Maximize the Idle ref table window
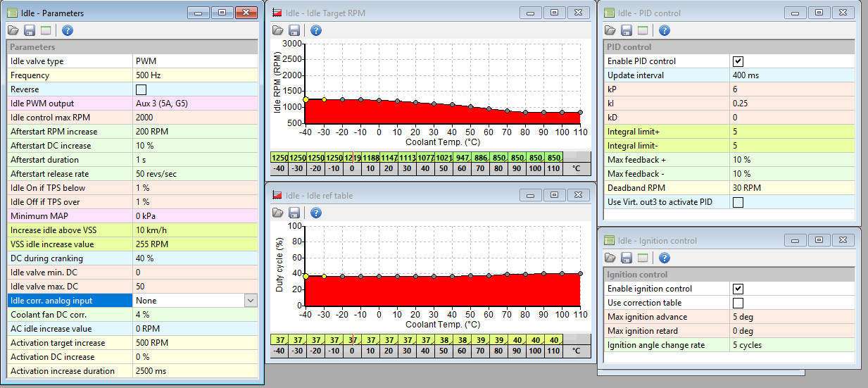This screenshot has height=388, width=868. pyautogui.click(x=555, y=194)
